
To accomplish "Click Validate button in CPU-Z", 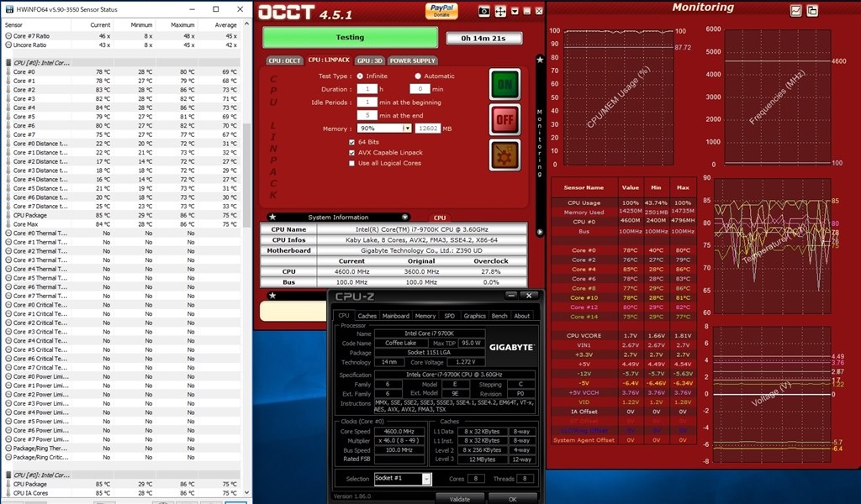I will [x=460, y=498].
